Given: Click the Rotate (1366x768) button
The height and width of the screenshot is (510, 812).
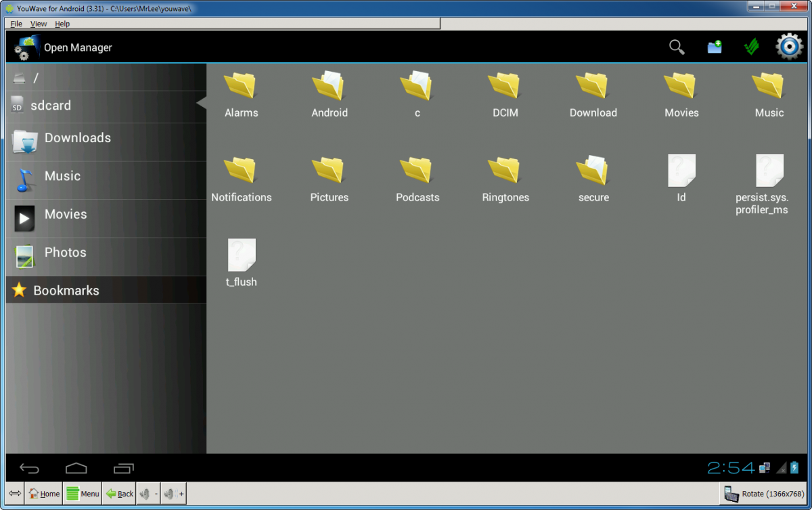Looking at the screenshot, I should click(x=763, y=494).
